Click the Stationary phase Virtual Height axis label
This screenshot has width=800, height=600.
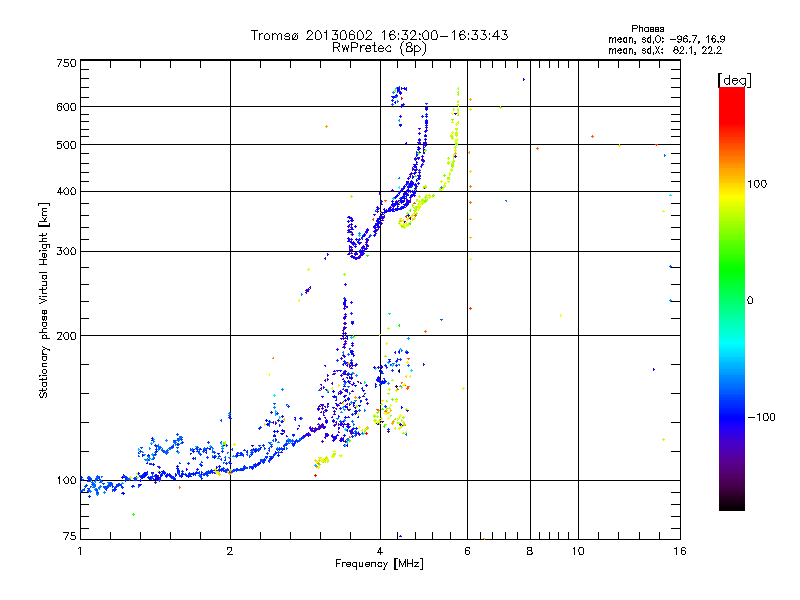[44, 300]
